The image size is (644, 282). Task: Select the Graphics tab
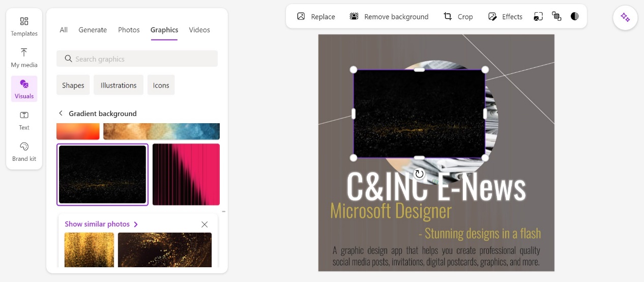[164, 30]
